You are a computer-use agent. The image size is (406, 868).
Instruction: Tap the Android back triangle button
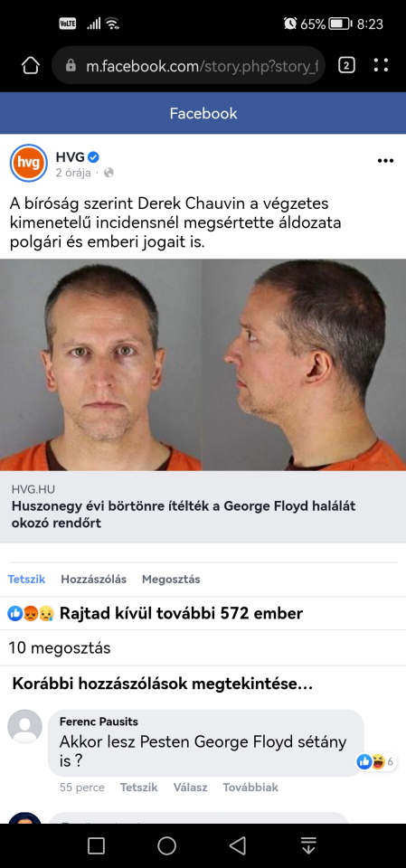click(238, 845)
